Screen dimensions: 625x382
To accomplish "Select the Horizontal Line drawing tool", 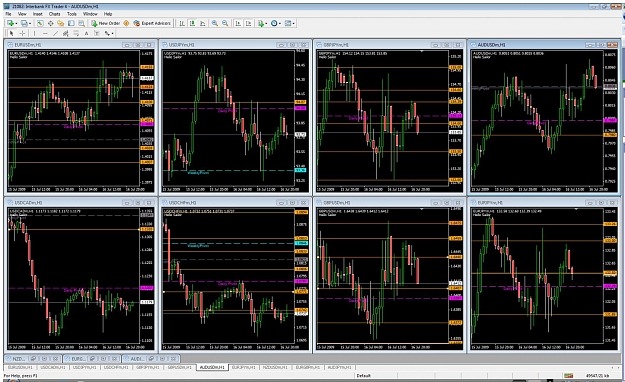I will point(45,33).
